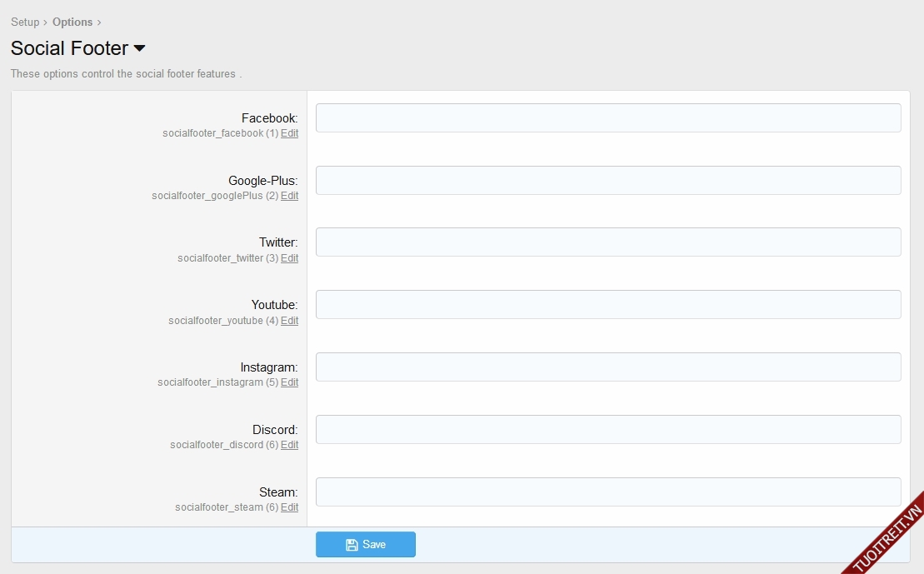Click the 'Social Footer' page title
Image resolution: width=924 pixels, height=574 pixels.
coord(69,48)
